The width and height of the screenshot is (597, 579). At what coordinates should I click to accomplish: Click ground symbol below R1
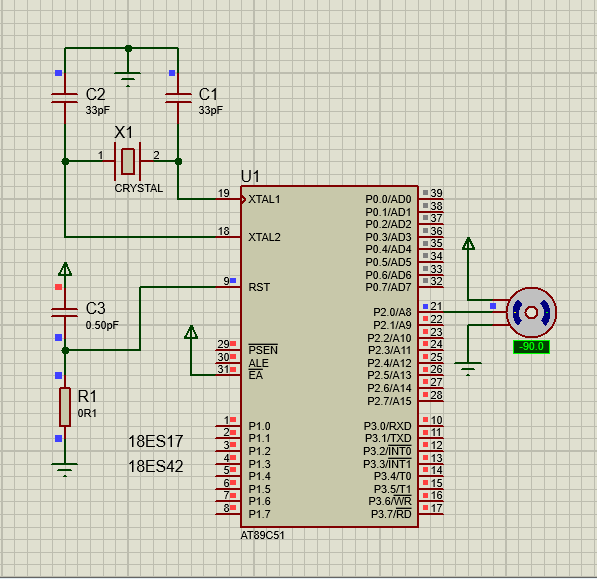click(x=64, y=469)
